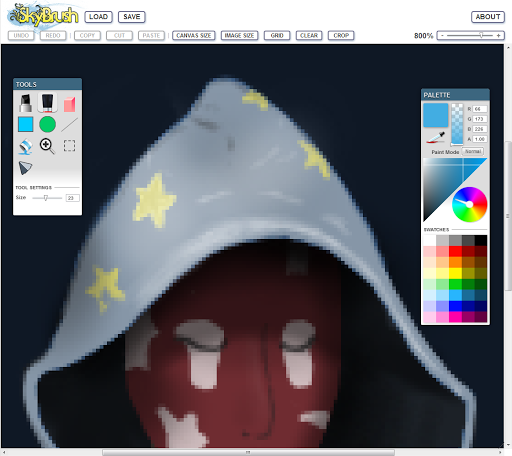Open the CANVAS SIZE dialog

[x=194, y=35]
